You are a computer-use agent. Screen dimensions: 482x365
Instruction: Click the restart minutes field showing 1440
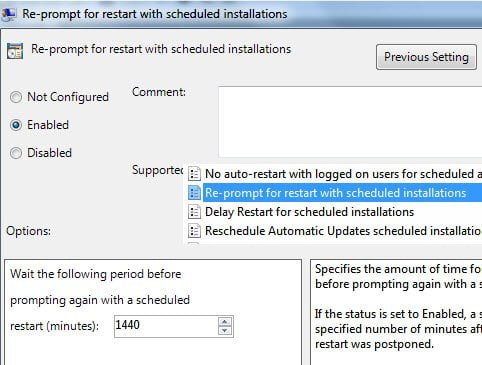pos(166,326)
